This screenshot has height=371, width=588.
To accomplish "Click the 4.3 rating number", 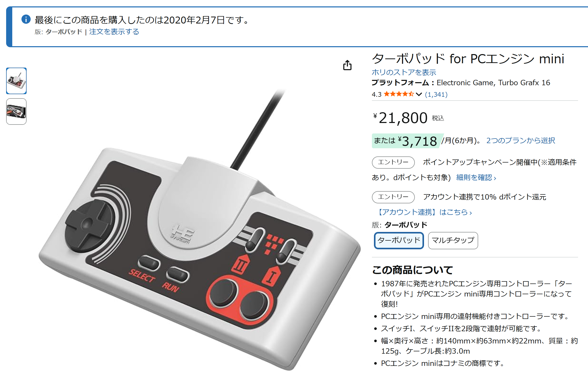I will point(377,94).
